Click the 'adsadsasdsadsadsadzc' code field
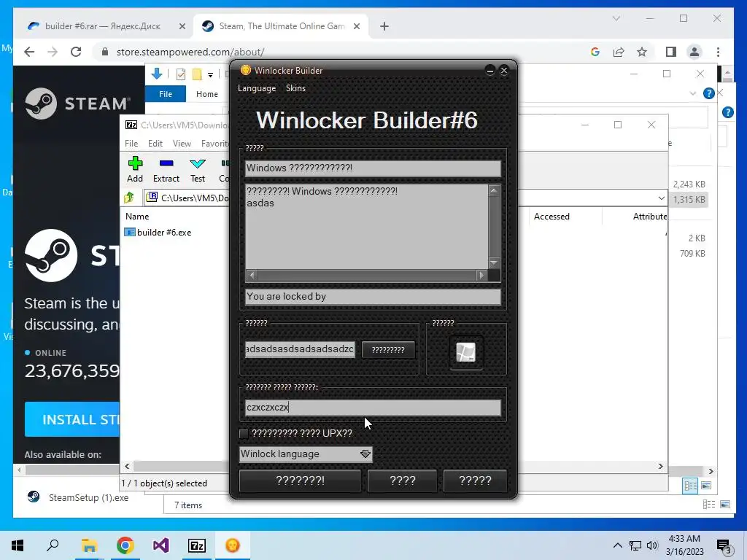This screenshot has width=747, height=560. pos(300,349)
